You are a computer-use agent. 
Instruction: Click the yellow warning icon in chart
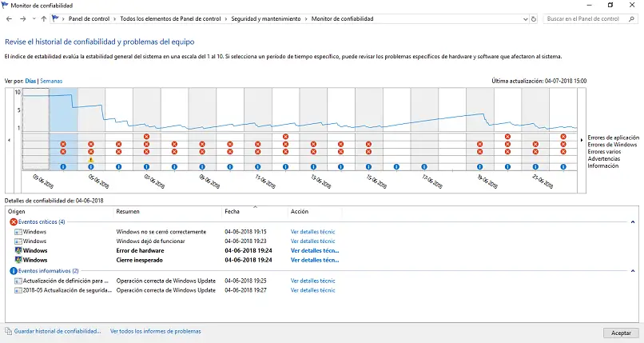[x=91, y=159]
